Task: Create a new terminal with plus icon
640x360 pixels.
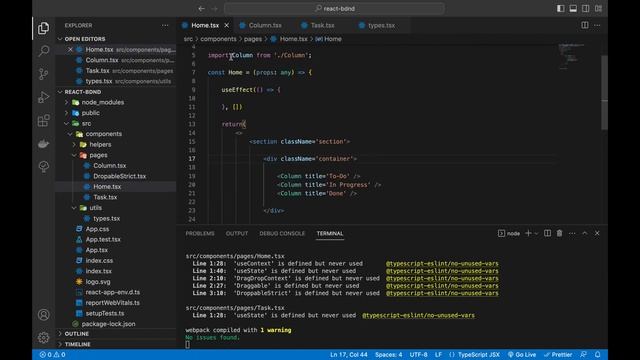Action: point(528,233)
